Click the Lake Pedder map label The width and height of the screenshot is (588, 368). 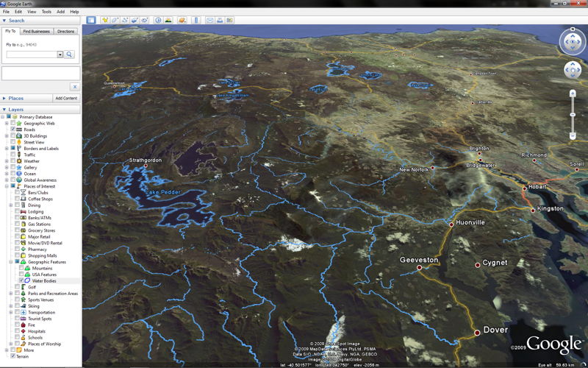162,192
